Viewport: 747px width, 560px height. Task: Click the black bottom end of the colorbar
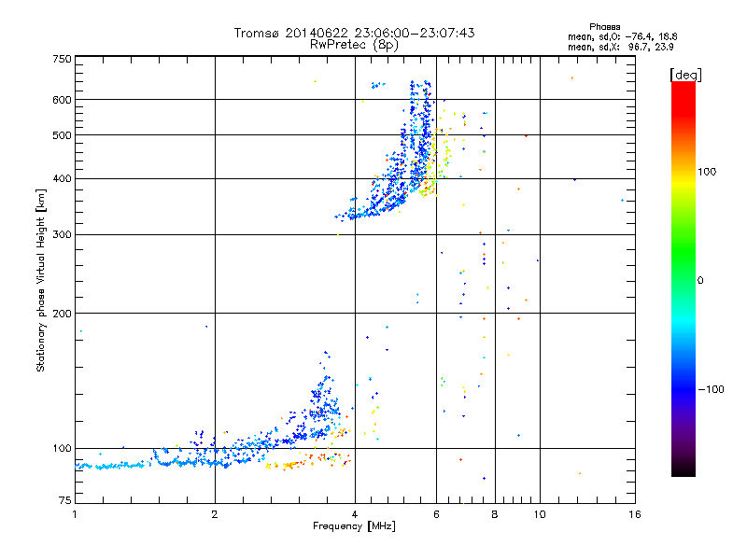684,469
